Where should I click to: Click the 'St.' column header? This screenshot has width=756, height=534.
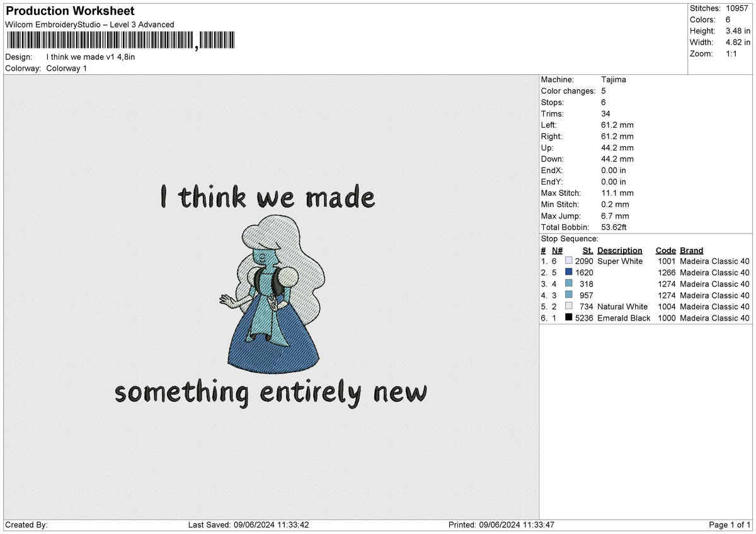588,251
